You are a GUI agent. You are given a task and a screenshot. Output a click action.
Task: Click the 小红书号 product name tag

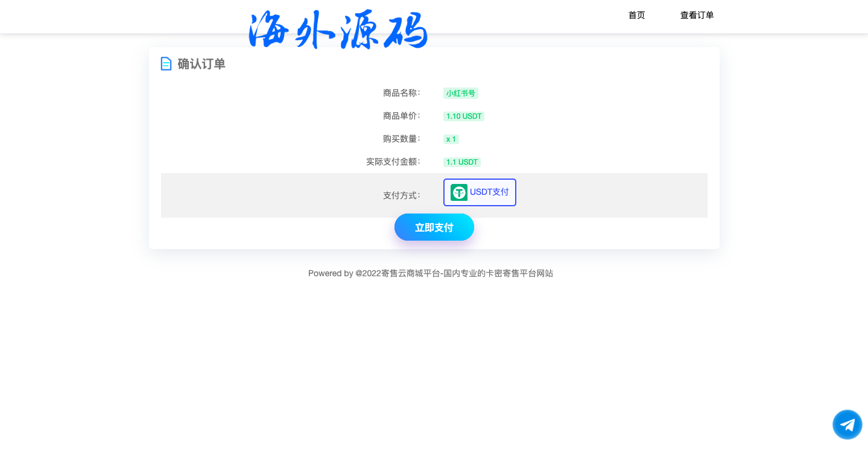tap(461, 93)
